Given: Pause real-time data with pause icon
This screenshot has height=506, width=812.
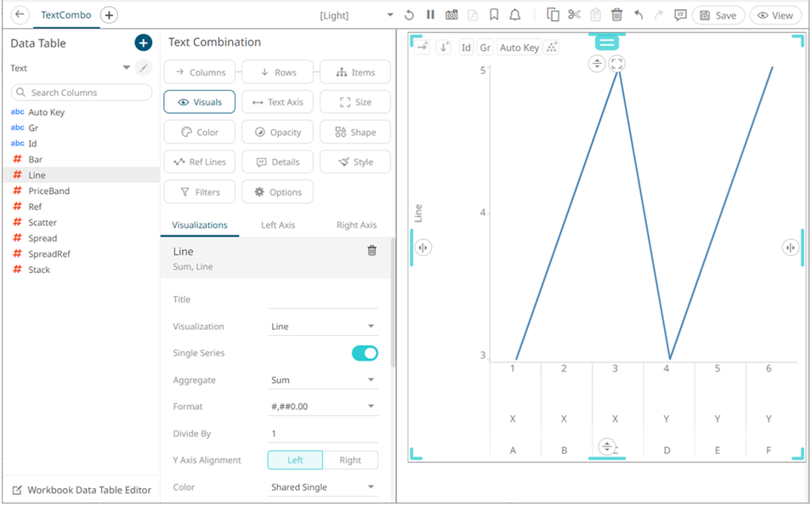Looking at the screenshot, I should tap(430, 15).
